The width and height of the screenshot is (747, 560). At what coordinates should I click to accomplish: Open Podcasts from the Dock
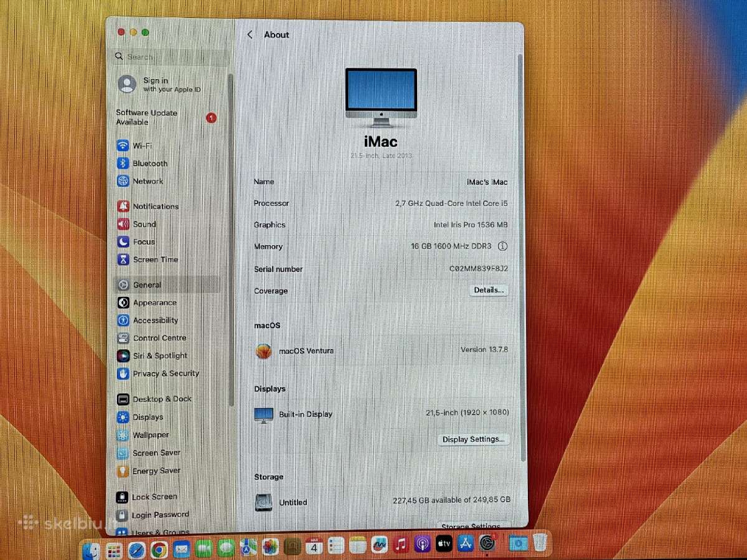point(422,544)
